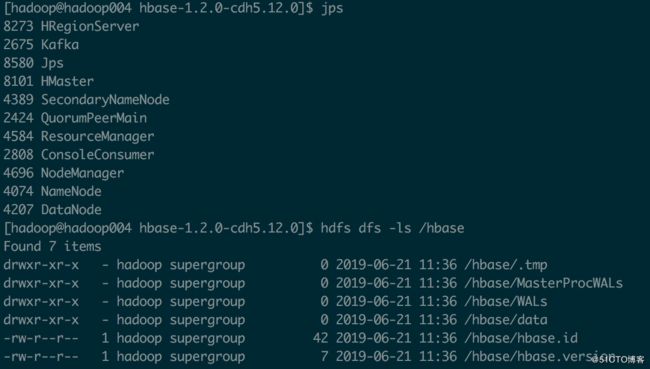Image resolution: width=650 pixels, height=369 pixels.
Task: Click the ConsoleConsumer process name
Action: 97,155
